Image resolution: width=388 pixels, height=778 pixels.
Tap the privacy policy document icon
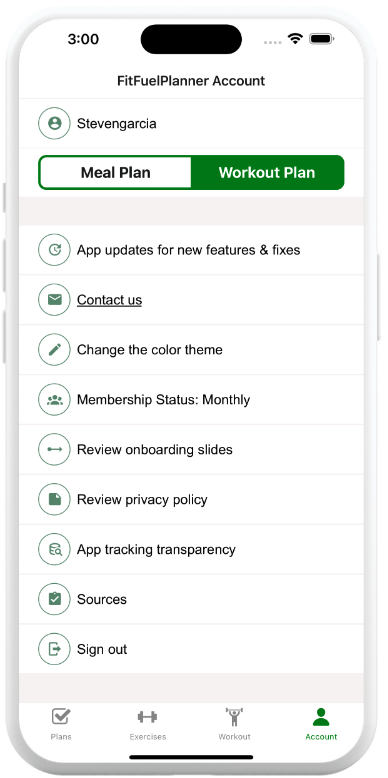pos(55,499)
